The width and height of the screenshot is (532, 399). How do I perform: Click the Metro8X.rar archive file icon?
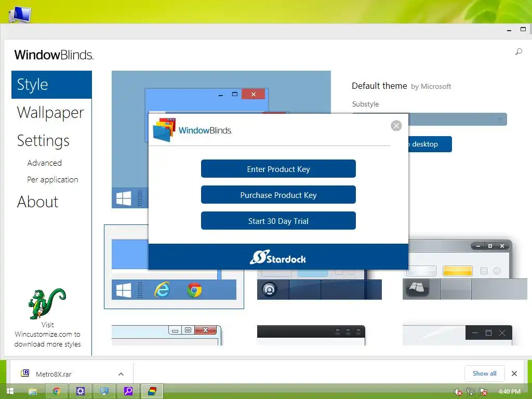pyautogui.click(x=25, y=374)
